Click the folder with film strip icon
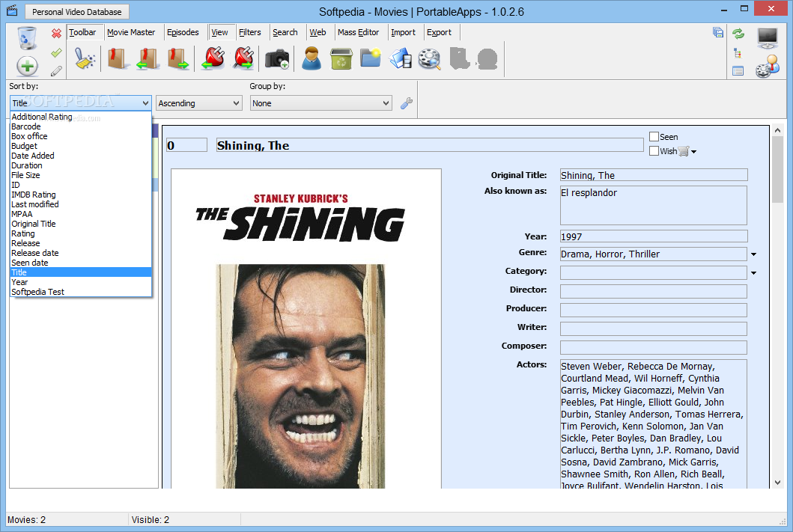The height and width of the screenshot is (532, 793). coord(401,58)
